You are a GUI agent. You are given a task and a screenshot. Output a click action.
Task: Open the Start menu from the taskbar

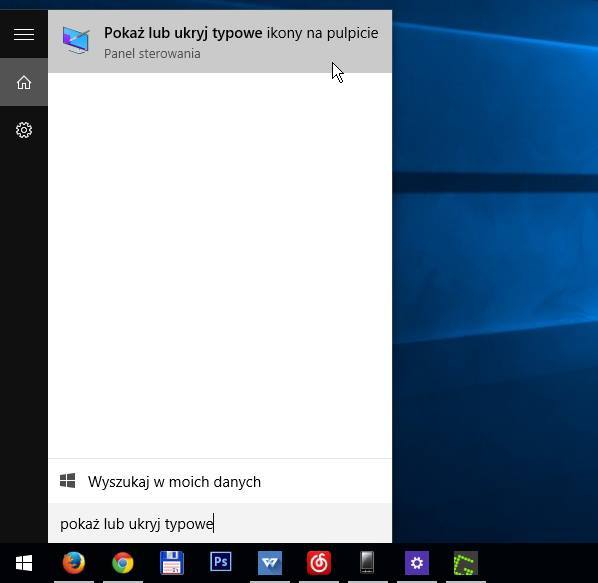pos(24,563)
